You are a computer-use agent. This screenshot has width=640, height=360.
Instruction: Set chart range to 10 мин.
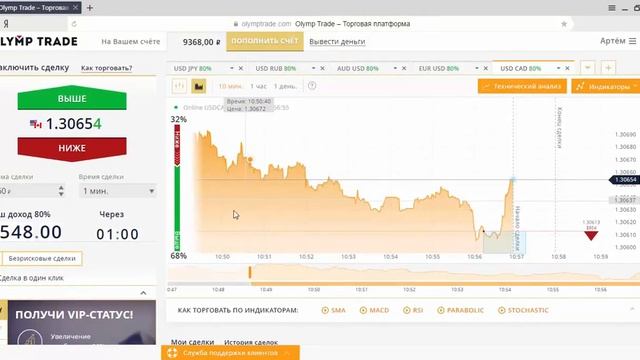(231, 86)
